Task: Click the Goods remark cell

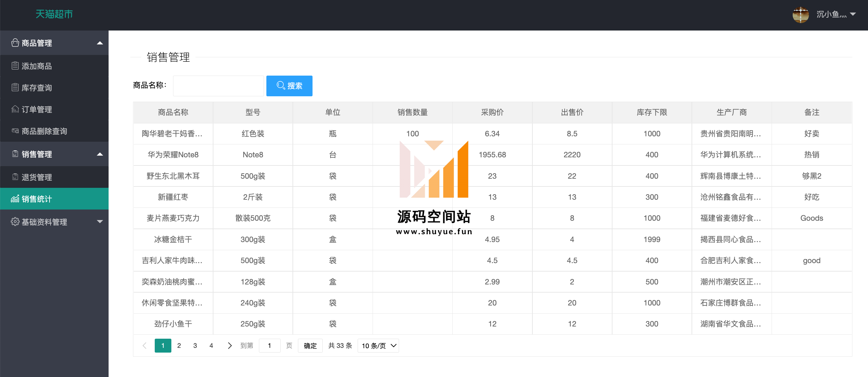Action: [x=812, y=218]
